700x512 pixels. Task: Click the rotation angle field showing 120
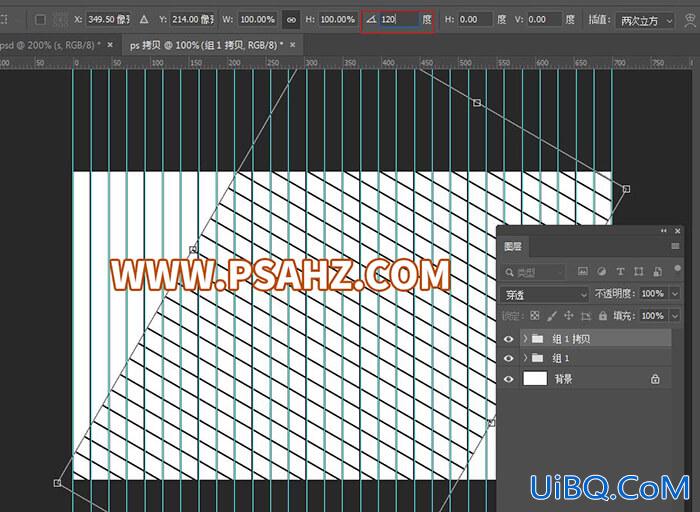[x=399, y=20]
